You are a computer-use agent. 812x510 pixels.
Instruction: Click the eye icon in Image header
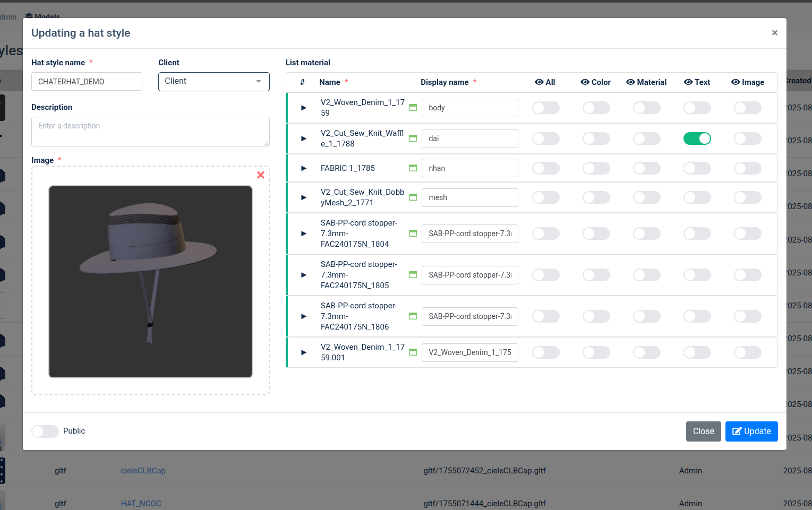coord(736,82)
